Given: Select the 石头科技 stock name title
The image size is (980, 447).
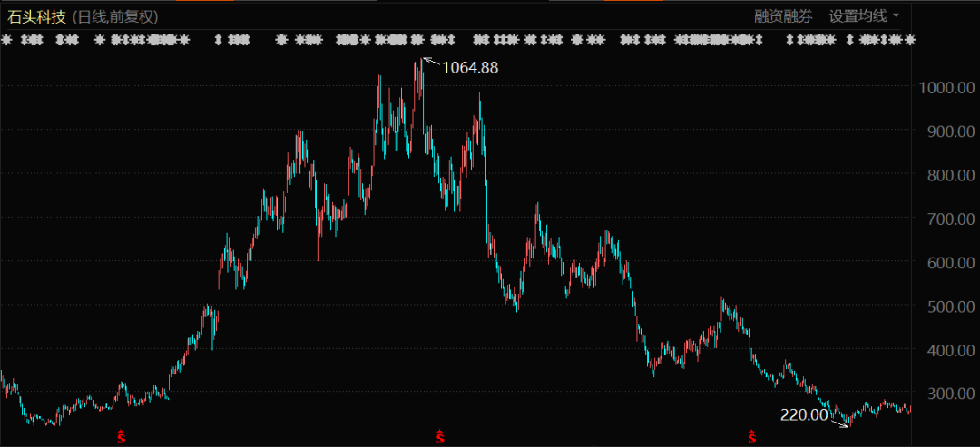Looking at the screenshot, I should click(36, 15).
